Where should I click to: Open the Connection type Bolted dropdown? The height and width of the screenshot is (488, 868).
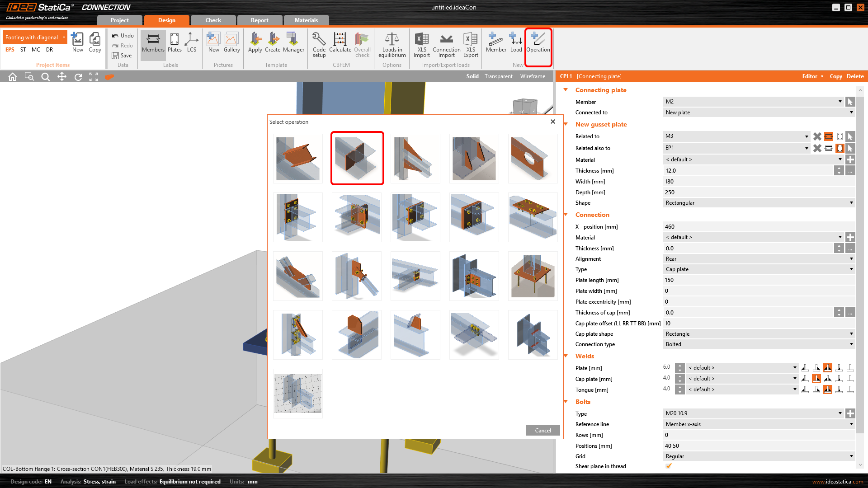(x=759, y=344)
